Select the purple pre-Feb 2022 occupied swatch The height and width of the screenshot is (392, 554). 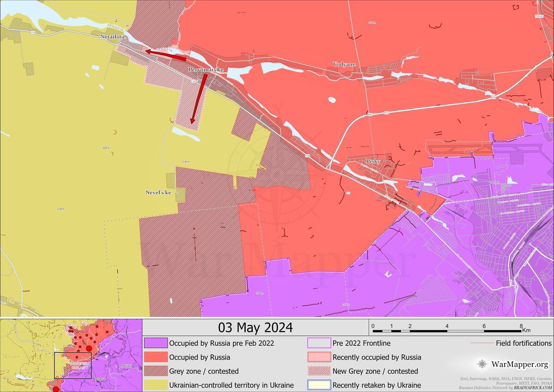155,343
